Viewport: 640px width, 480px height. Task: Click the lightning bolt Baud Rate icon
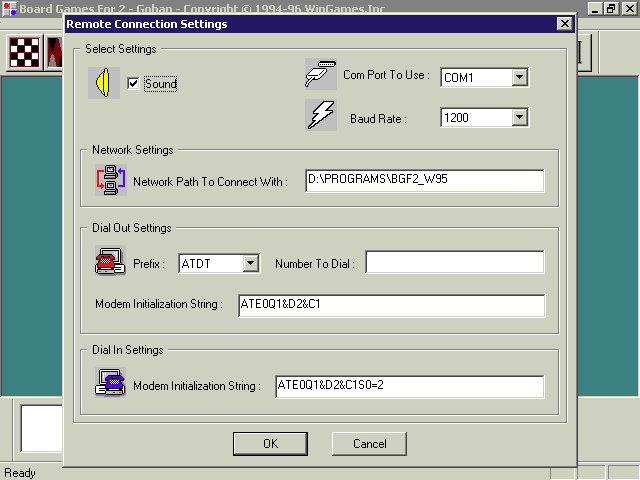tap(320, 116)
